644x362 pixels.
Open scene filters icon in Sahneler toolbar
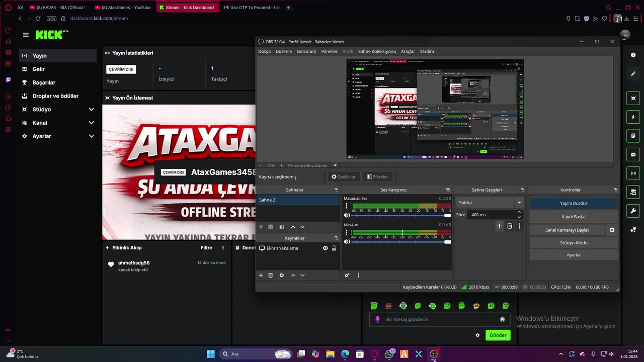(x=282, y=227)
